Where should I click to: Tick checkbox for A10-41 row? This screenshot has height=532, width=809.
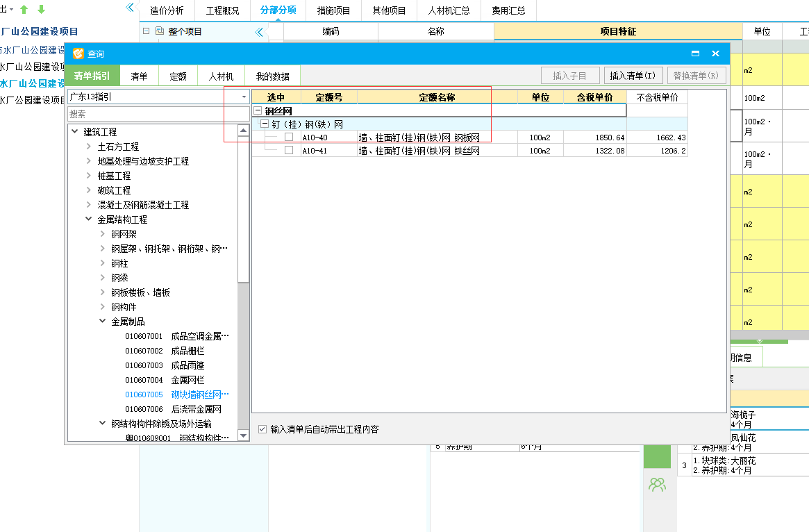[x=289, y=149]
